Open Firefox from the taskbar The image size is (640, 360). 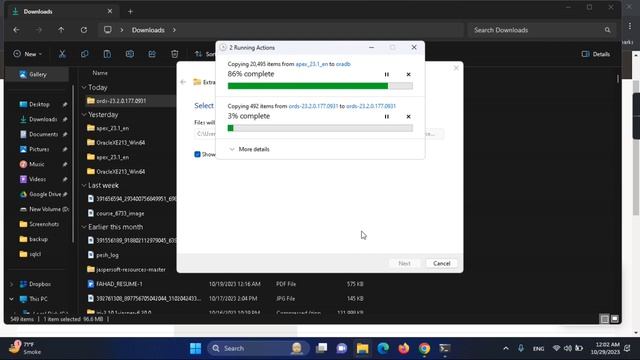point(404,348)
